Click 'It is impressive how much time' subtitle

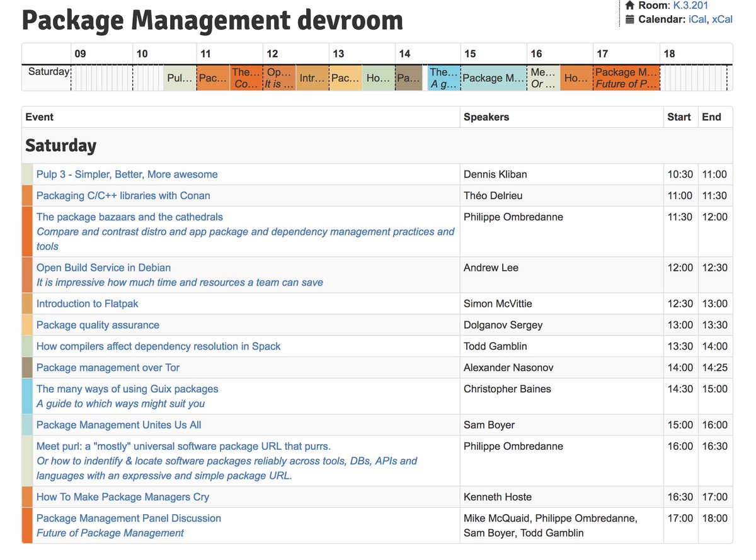point(180,283)
